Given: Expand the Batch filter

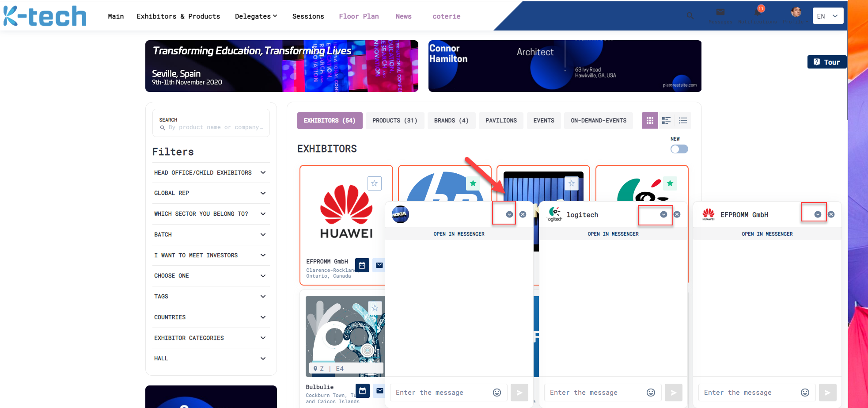Looking at the screenshot, I should pyautogui.click(x=210, y=235).
